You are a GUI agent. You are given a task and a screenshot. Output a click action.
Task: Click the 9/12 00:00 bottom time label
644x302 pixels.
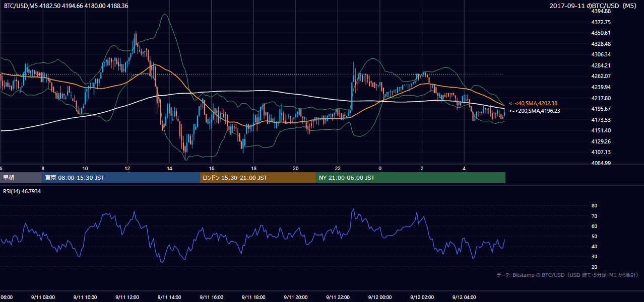click(x=380, y=297)
